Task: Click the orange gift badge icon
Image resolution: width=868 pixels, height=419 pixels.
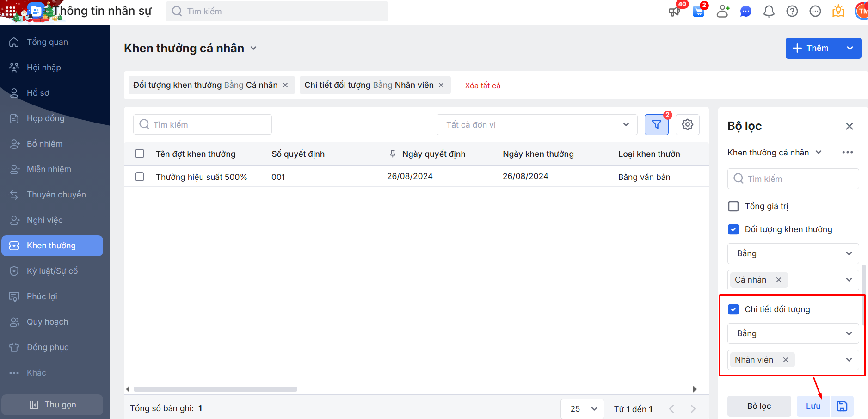Action: [838, 11]
